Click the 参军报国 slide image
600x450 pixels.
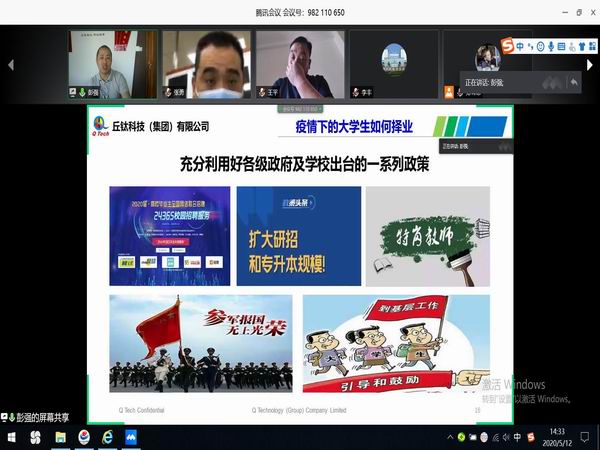coord(201,344)
